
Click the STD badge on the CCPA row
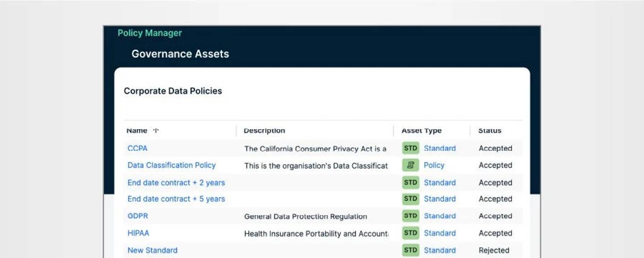point(411,148)
